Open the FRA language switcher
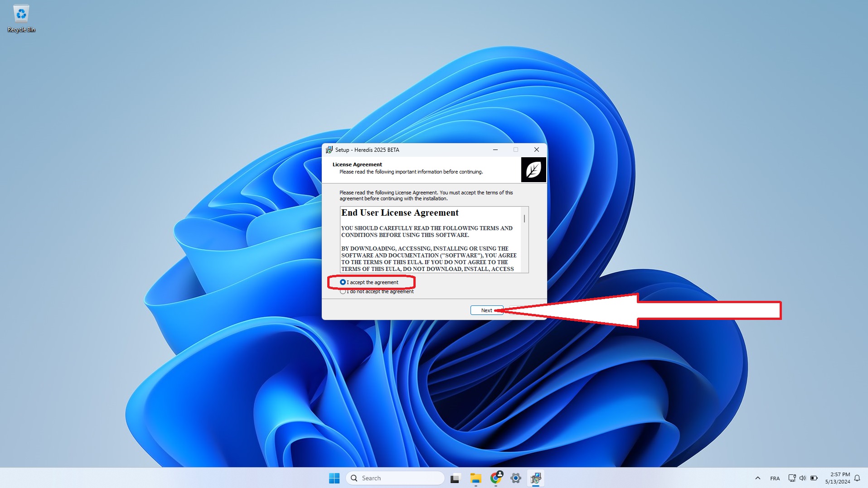This screenshot has height=488, width=868. (775, 478)
